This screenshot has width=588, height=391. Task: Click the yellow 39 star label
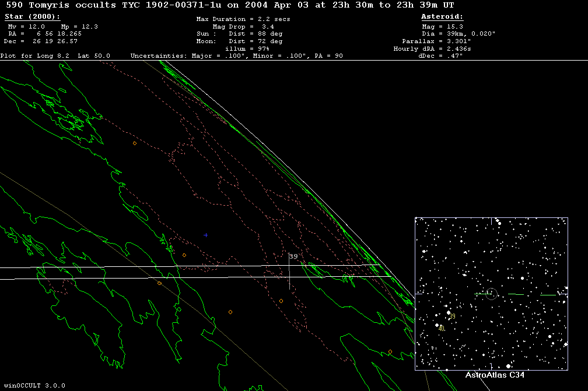[x=452, y=316]
